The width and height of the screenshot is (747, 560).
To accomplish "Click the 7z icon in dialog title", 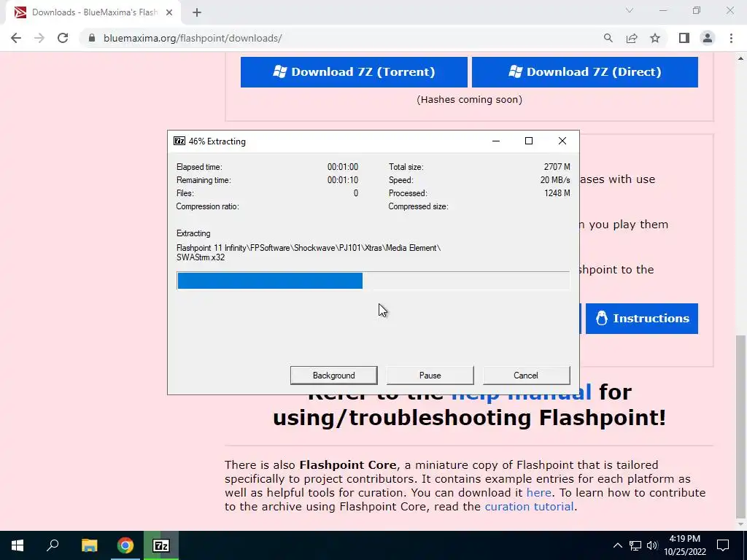I will 179,141.
